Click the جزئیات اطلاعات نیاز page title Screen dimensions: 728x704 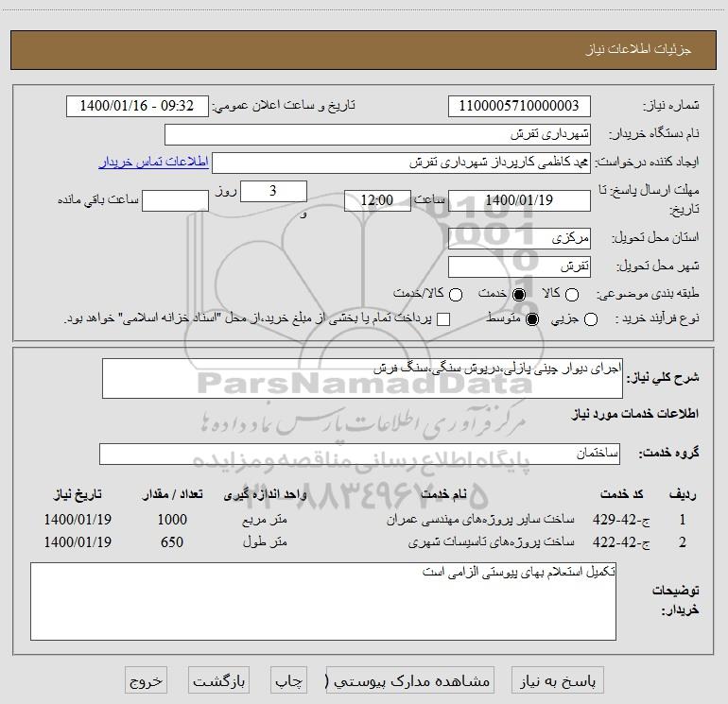click(x=639, y=50)
